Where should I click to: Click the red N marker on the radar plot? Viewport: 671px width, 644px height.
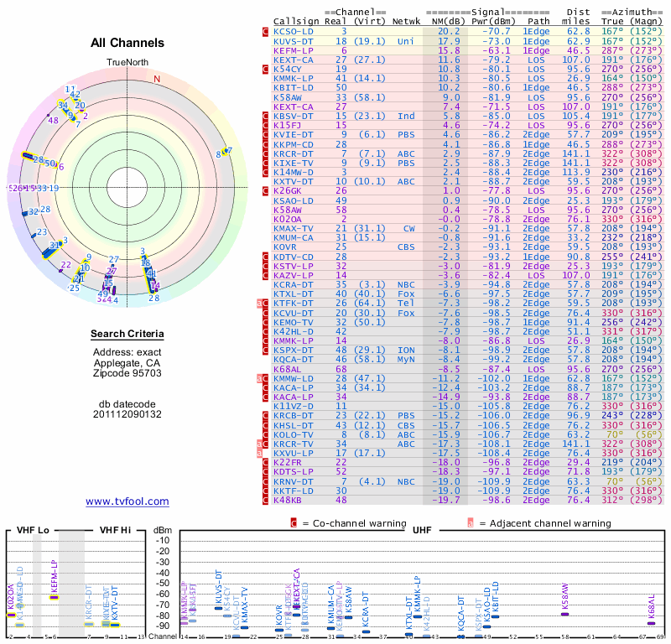click(156, 79)
